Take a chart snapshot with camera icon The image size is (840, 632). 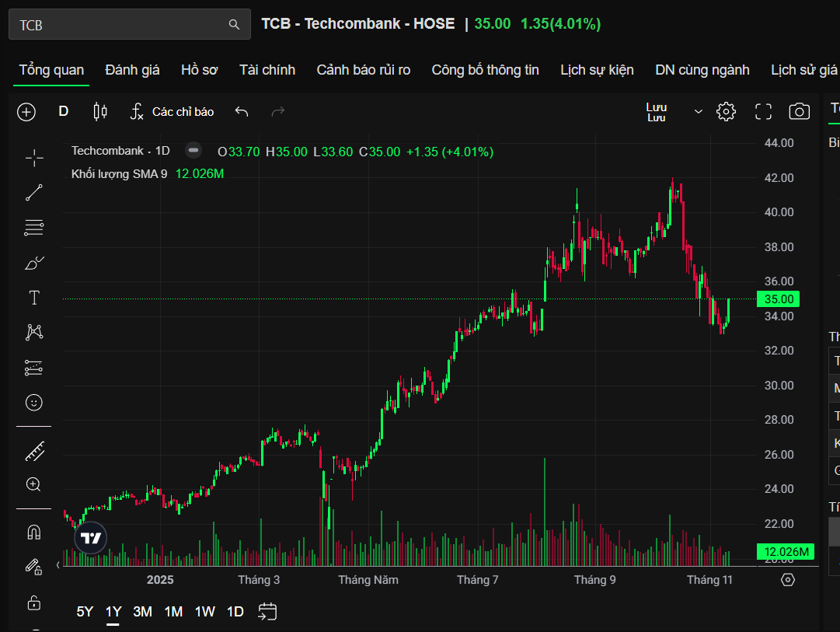click(x=799, y=112)
